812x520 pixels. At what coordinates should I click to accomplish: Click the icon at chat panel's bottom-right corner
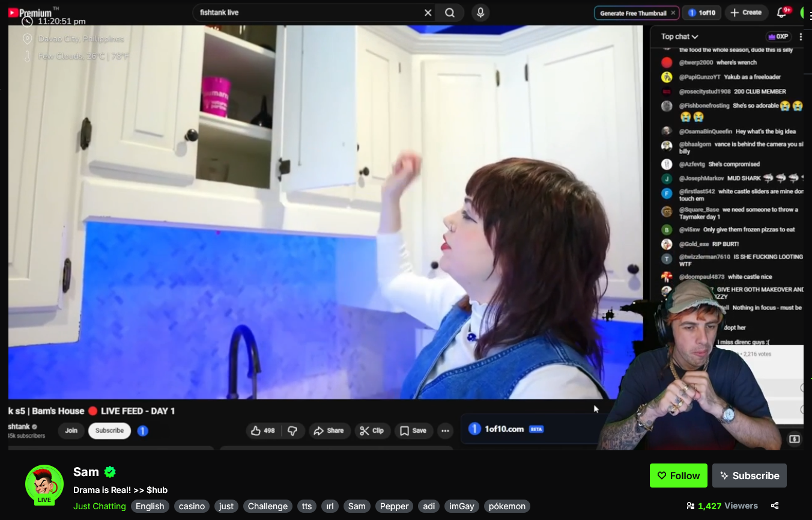click(x=795, y=439)
